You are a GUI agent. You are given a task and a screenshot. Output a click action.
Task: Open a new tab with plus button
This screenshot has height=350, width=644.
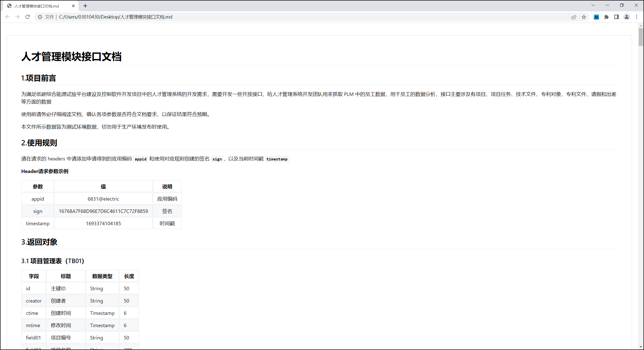coord(85,6)
